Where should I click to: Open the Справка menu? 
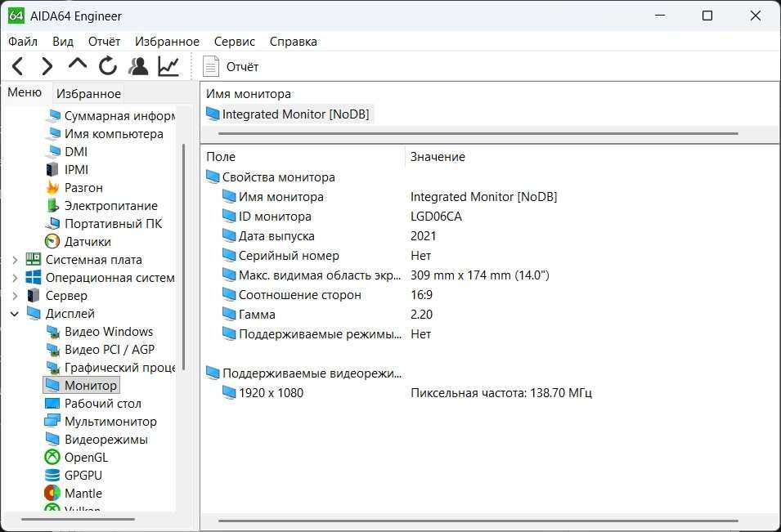coord(294,42)
